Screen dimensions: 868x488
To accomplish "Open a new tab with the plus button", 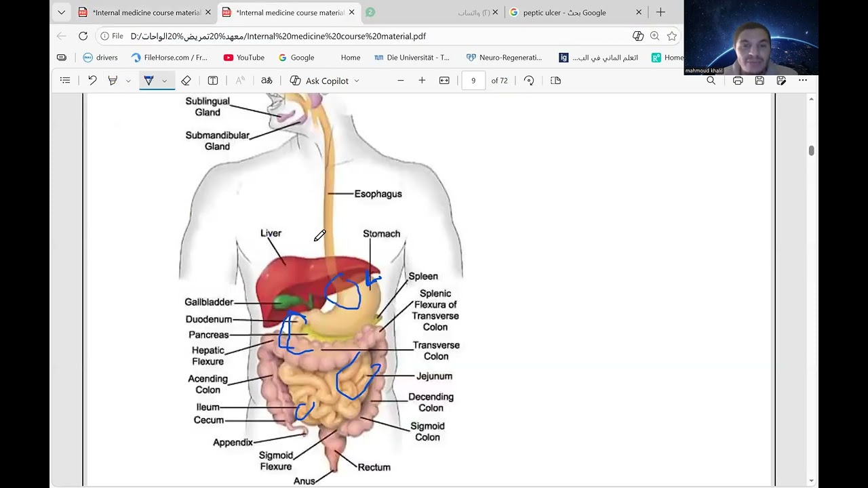I will click(660, 12).
